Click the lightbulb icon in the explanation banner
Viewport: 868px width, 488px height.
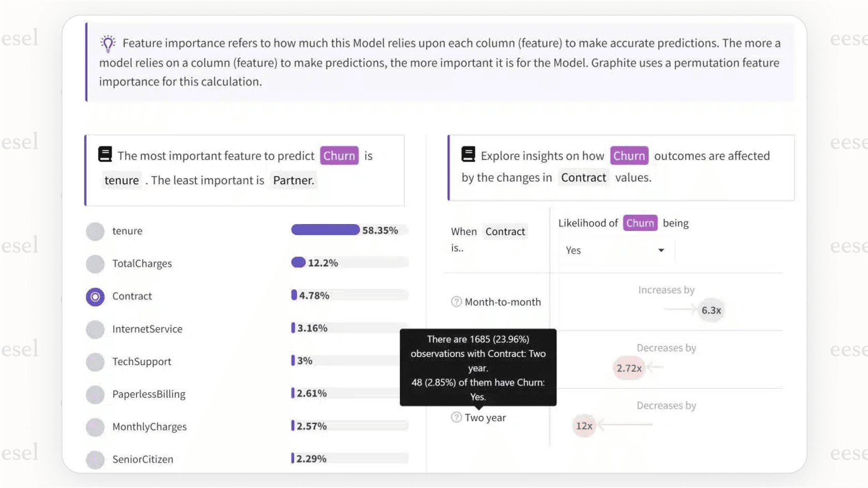[107, 43]
